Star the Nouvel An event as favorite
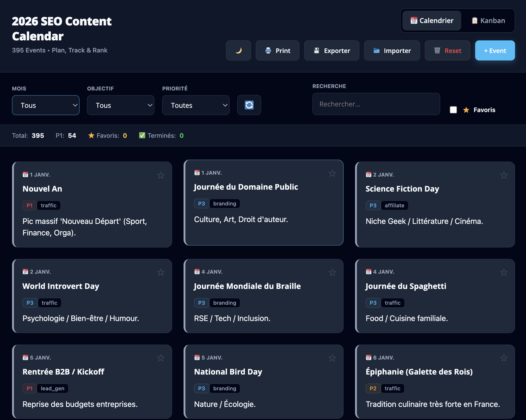Image resolution: width=526 pixels, height=420 pixels. (x=161, y=175)
